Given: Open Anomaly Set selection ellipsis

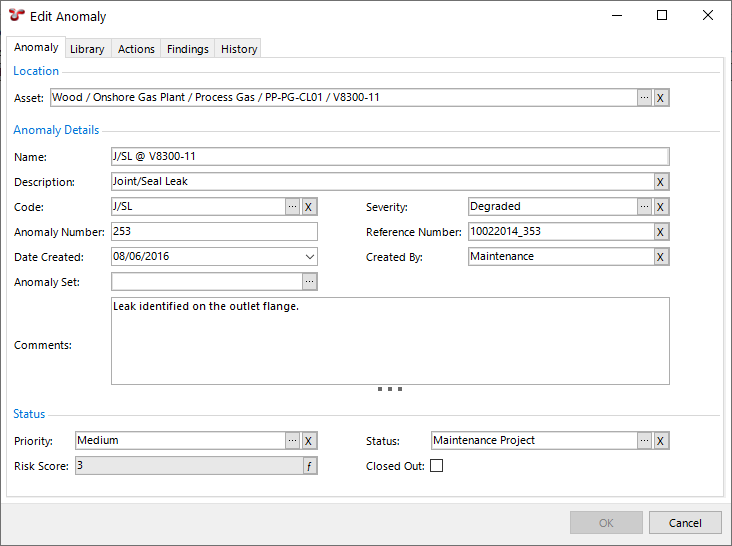Looking at the screenshot, I should point(309,282).
